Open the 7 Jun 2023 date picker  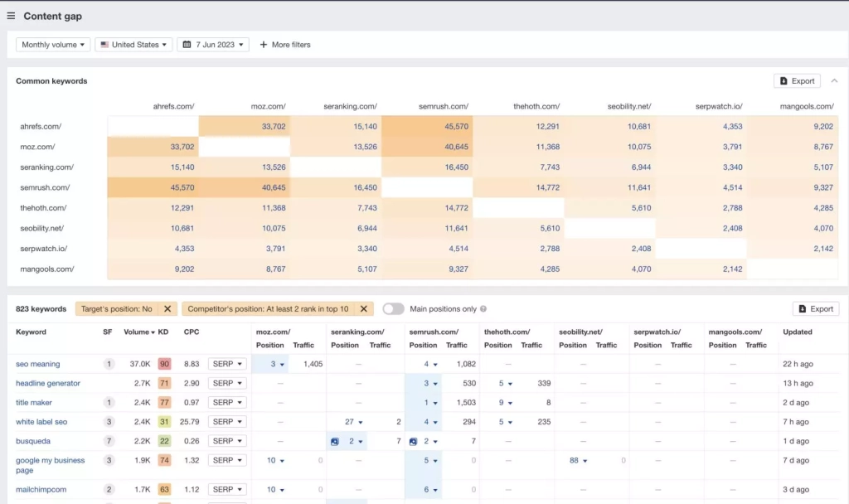tap(213, 45)
